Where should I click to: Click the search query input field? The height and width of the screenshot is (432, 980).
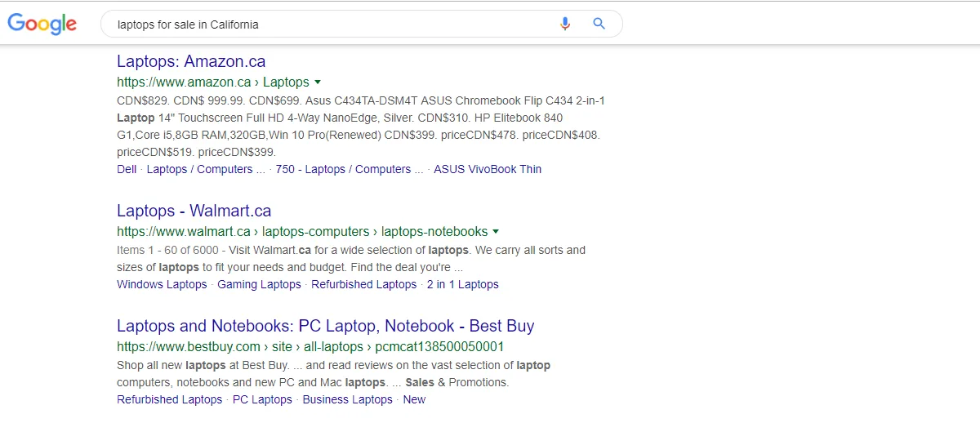coord(327,24)
